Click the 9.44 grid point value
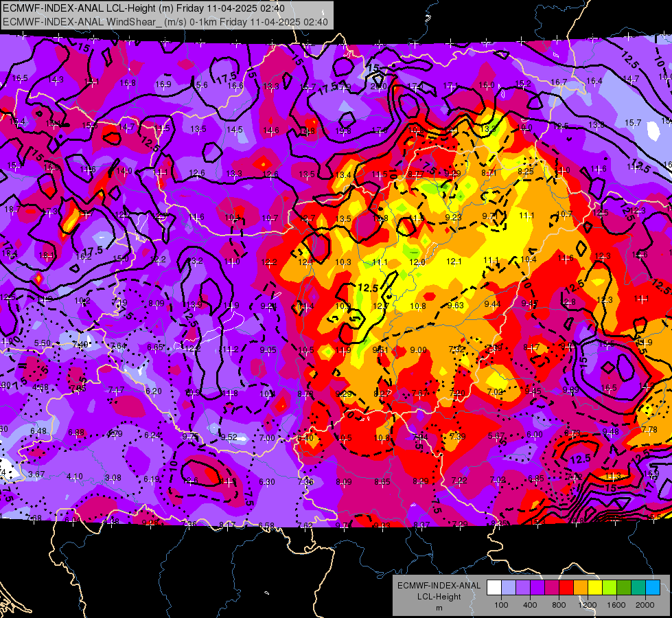 (x=492, y=304)
